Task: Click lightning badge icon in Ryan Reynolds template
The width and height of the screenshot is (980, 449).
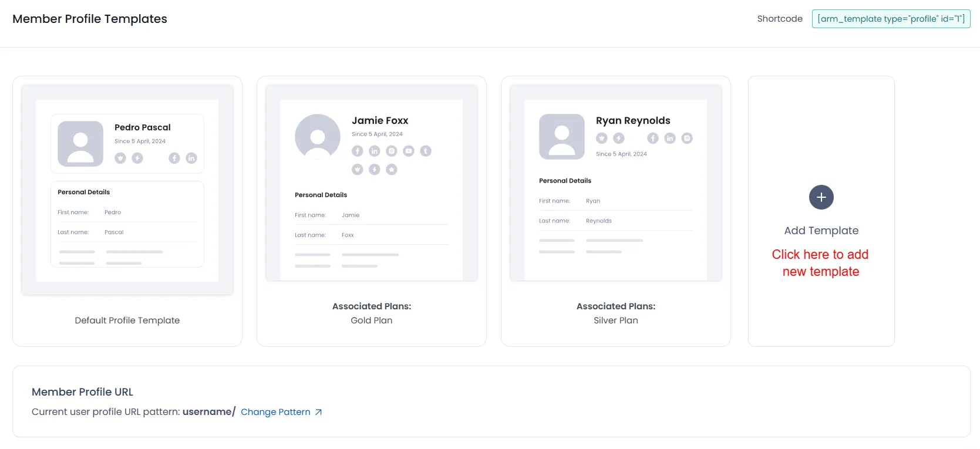Action: (619, 138)
